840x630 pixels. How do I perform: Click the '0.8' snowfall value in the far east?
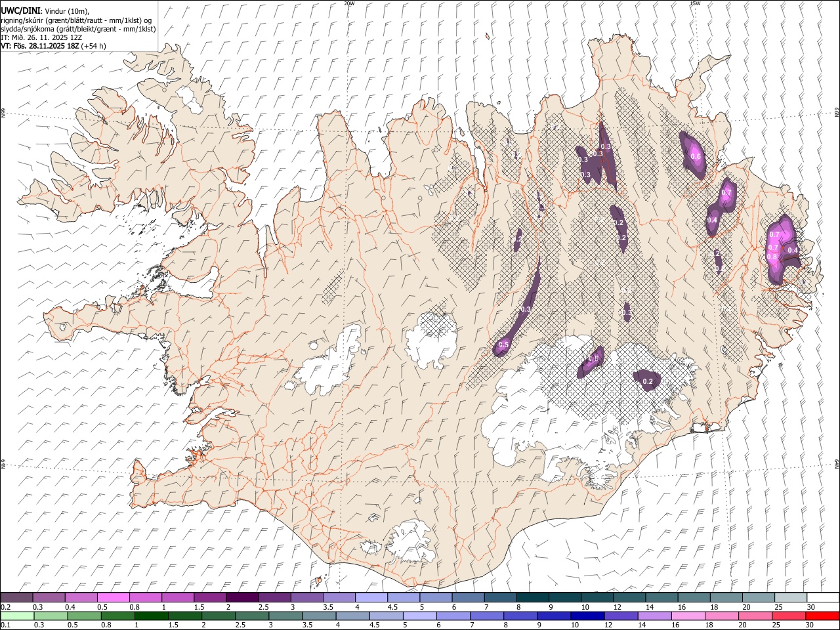pyautogui.click(x=772, y=257)
